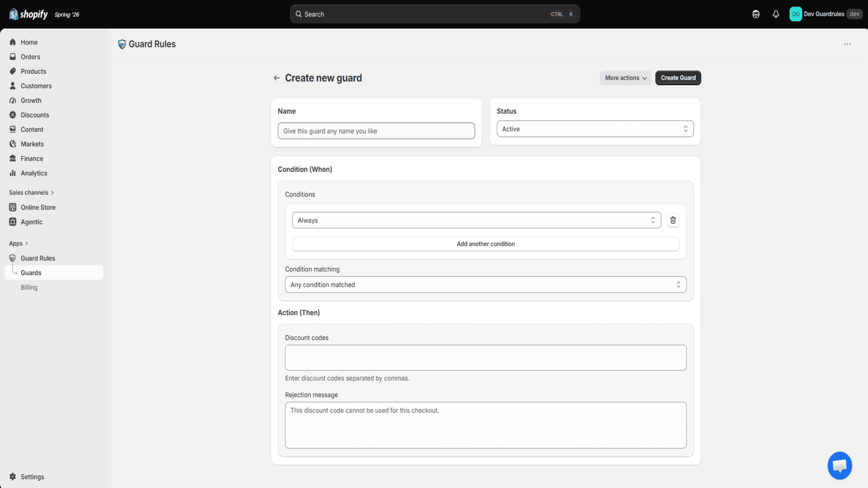Click Add another condition button
This screenshot has height=488, width=868.
point(486,244)
